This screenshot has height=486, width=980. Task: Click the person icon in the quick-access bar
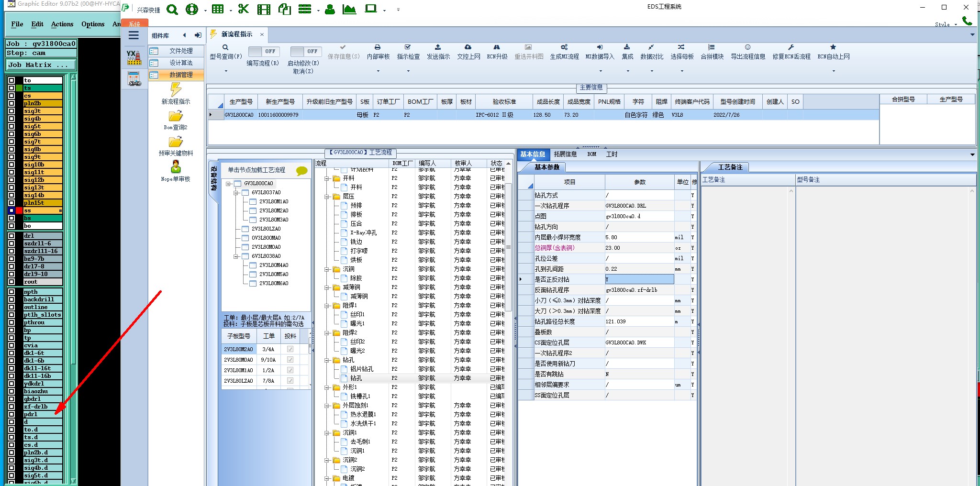click(330, 10)
